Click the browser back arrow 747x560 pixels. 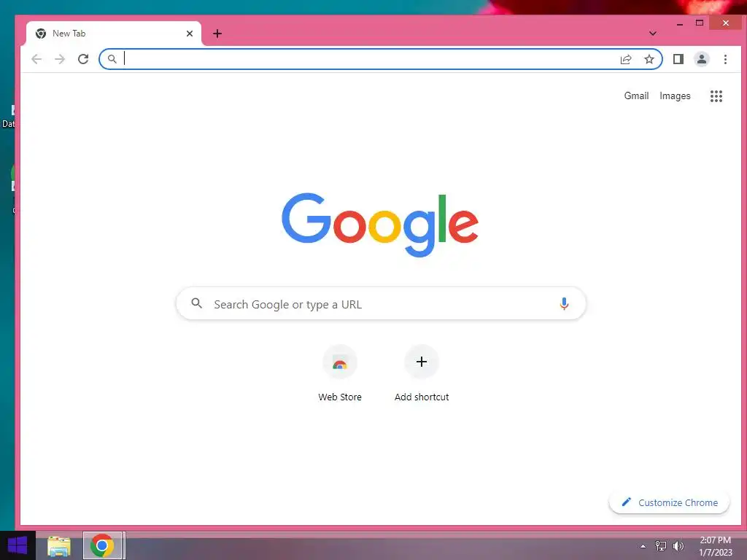(x=36, y=59)
